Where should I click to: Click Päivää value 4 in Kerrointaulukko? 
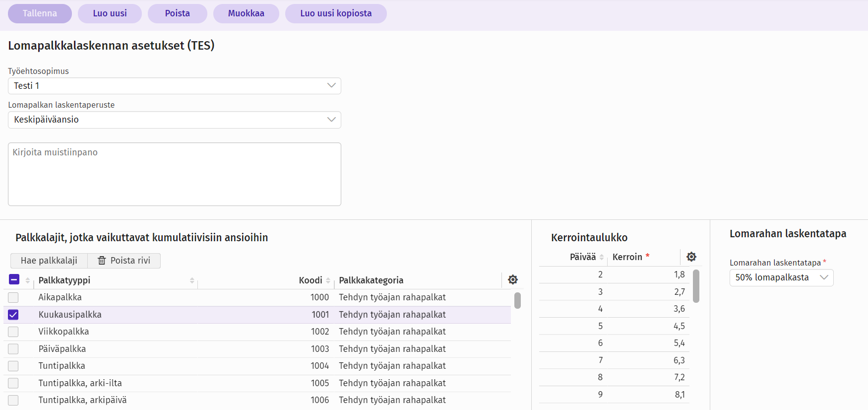click(x=600, y=309)
